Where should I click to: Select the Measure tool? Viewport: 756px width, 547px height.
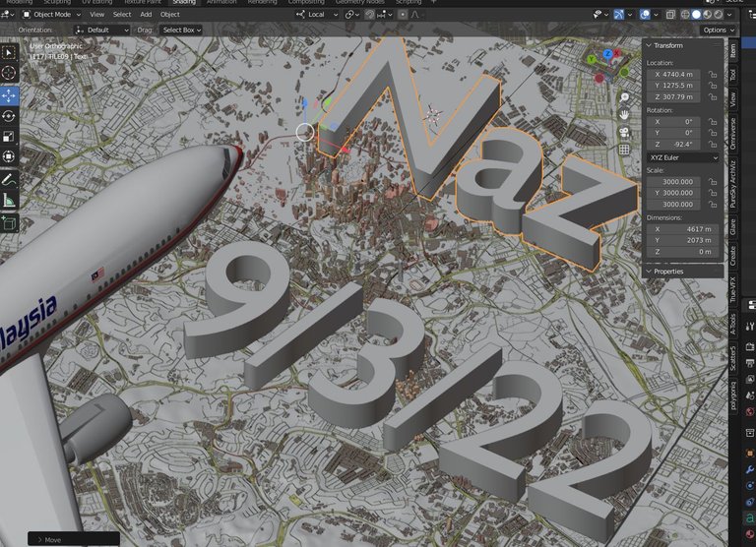[x=9, y=201]
